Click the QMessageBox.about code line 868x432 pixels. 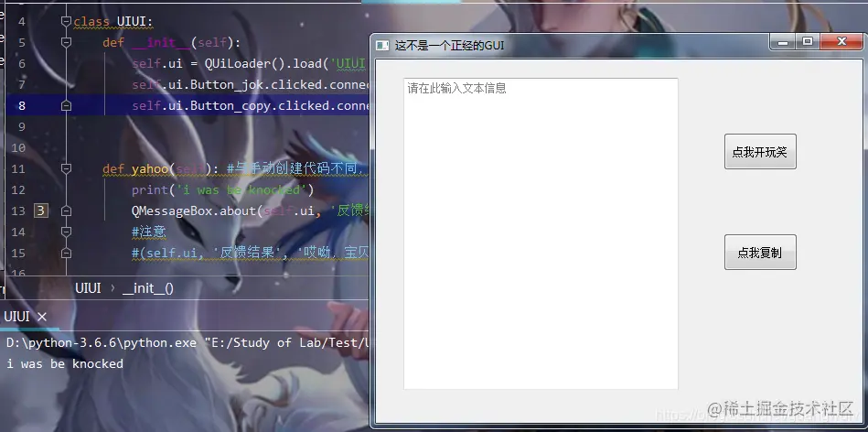click(251, 211)
